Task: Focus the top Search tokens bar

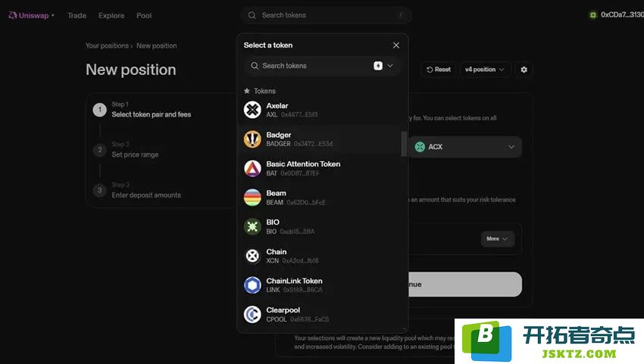Action: (326, 15)
